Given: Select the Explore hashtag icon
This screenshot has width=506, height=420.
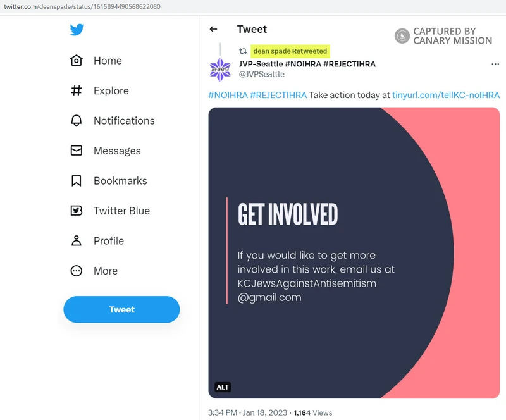Looking at the screenshot, I should pos(77,90).
